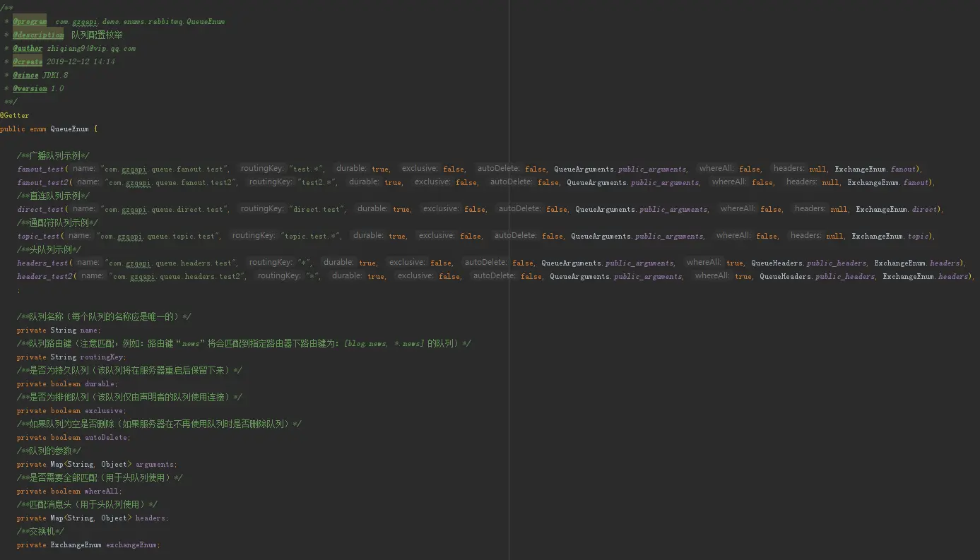Click the @program Javadoc tag
Image resolution: width=980 pixels, height=560 pixels.
click(30, 21)
